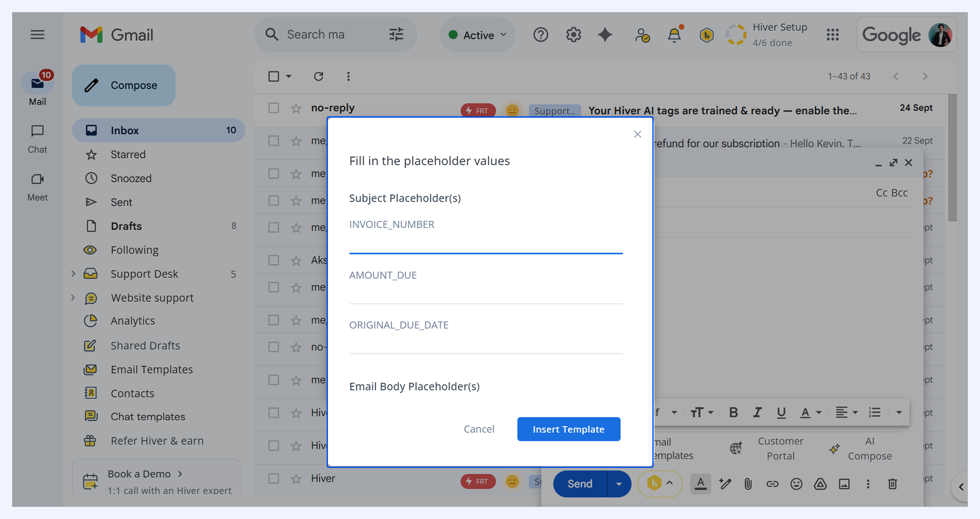This screenshot has width=980, height=519.
Task: Open the Drafts folder
Action: click(159, 226)
